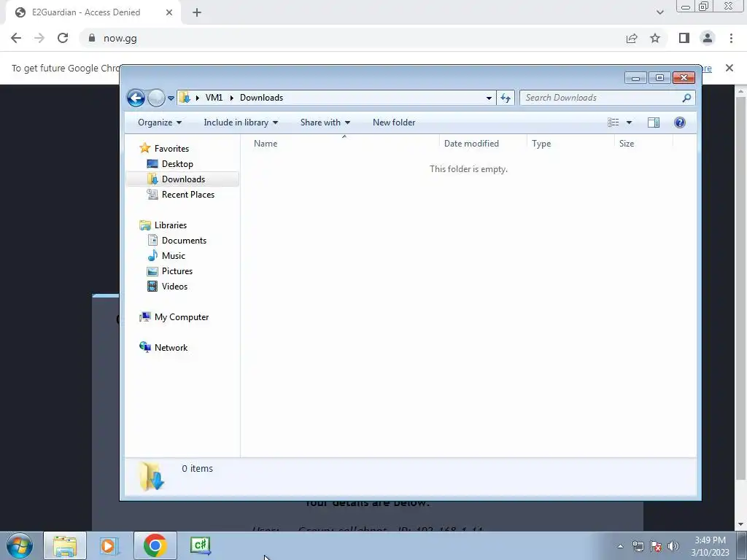
Task: Click Chrome's vertical page scrollbar
Action: [740, 288]
